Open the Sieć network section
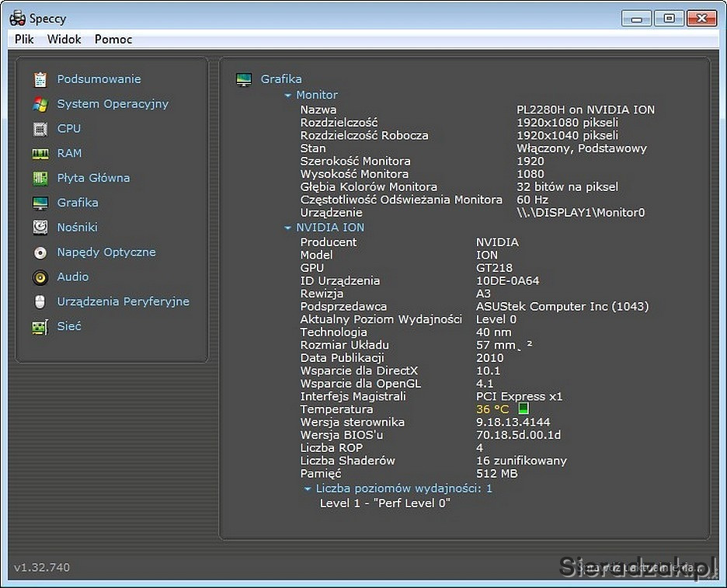The width and height of the screenshot is (727, 588). (x=69, y=326)
